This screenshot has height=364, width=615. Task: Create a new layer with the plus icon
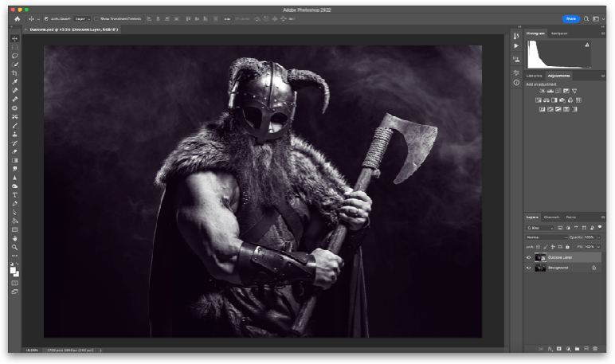coord(586,348)
